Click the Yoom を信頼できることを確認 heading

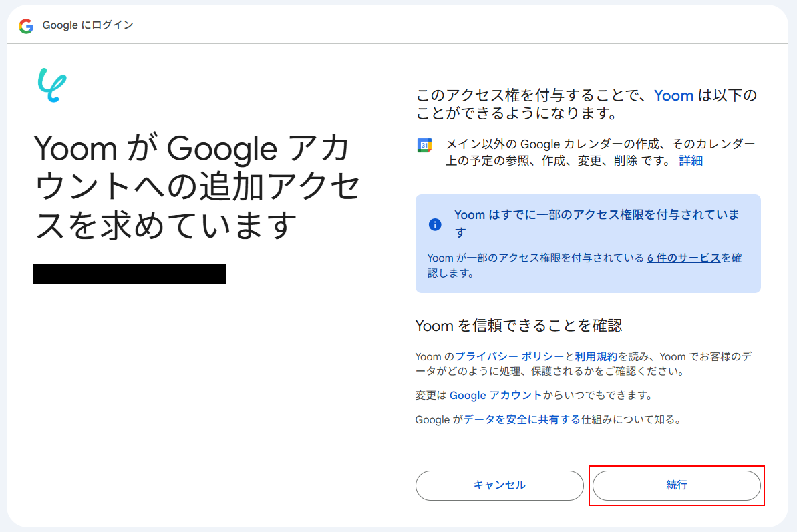[x=518, y=326]
